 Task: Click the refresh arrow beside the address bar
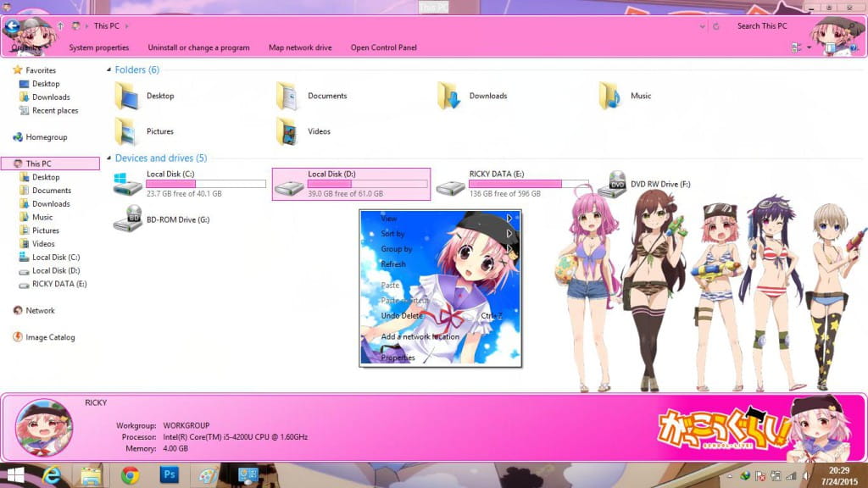(716, 26)
